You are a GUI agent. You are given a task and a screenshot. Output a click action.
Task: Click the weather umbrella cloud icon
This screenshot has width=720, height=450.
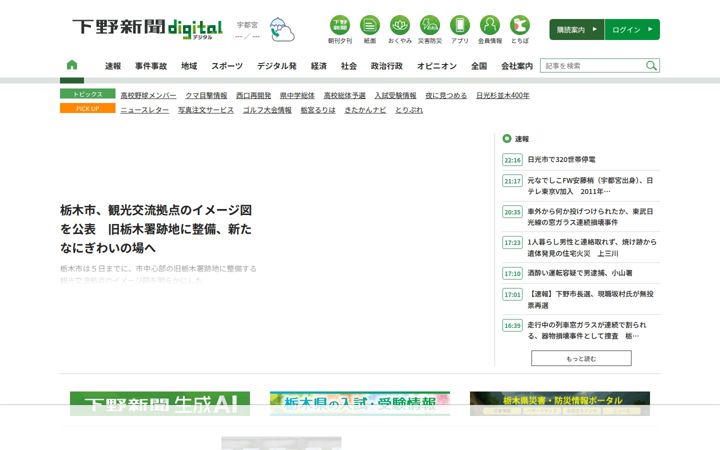click(x=282, y=30)
